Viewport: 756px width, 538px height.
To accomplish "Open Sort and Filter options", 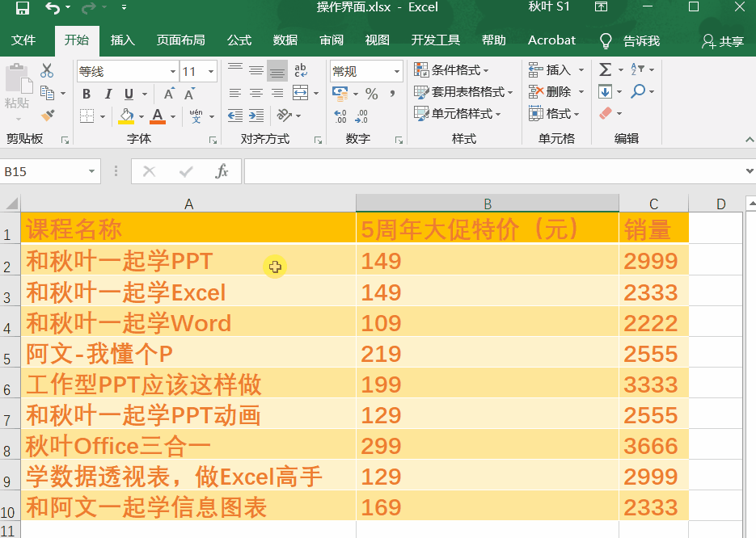I will pos(638,69).
